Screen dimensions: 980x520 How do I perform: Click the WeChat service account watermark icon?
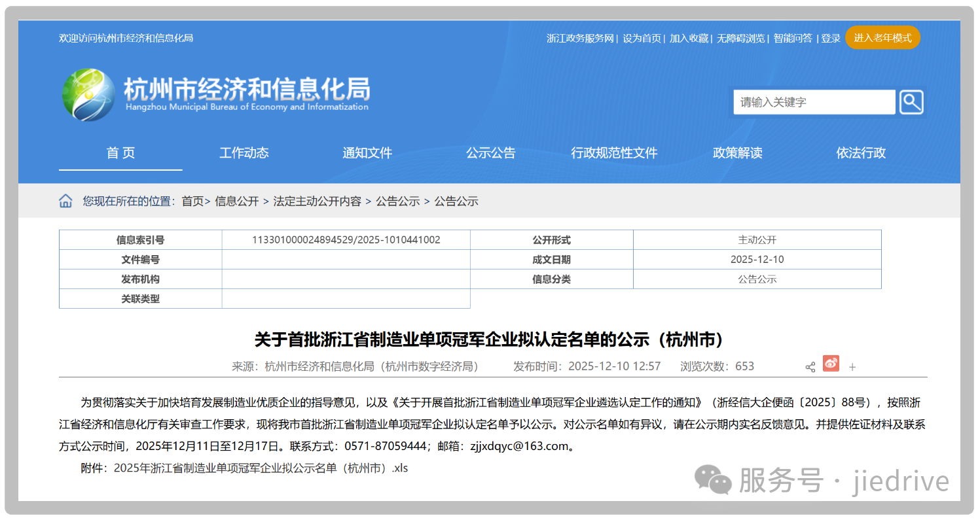pyautogui.click(x=714, y=480)
